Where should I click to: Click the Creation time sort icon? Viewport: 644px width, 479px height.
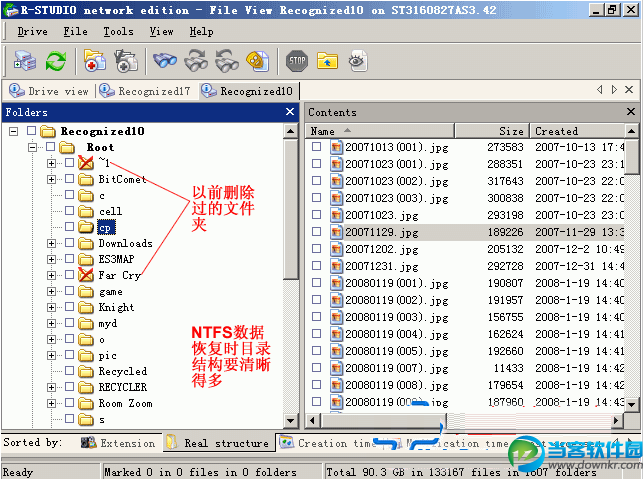coord(286,442)
